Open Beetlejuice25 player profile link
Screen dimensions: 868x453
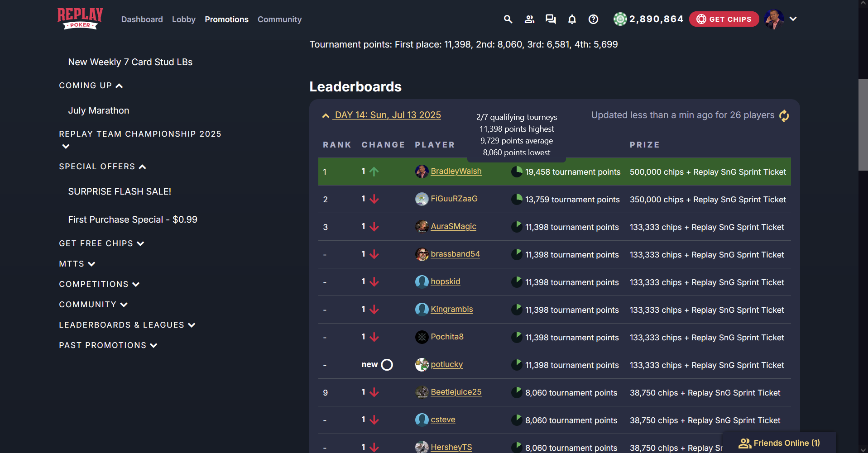456,392
